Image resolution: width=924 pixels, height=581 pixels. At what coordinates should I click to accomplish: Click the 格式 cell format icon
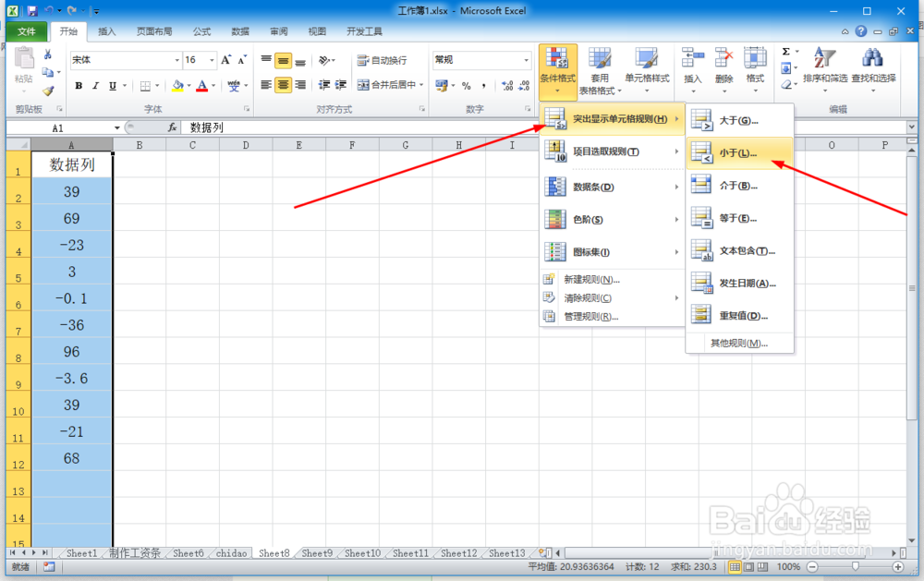(x=755, y=59)
